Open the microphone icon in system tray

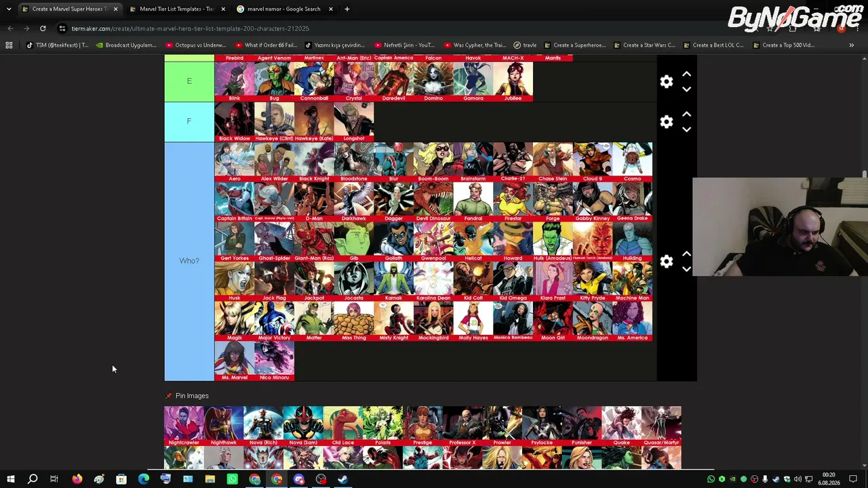point(765,479)
